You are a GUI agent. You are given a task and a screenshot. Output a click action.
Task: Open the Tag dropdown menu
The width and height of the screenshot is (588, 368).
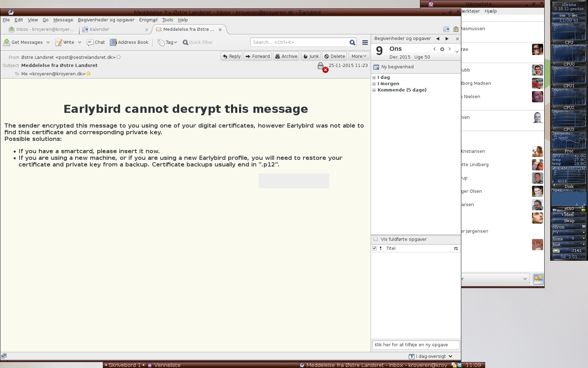167,42
